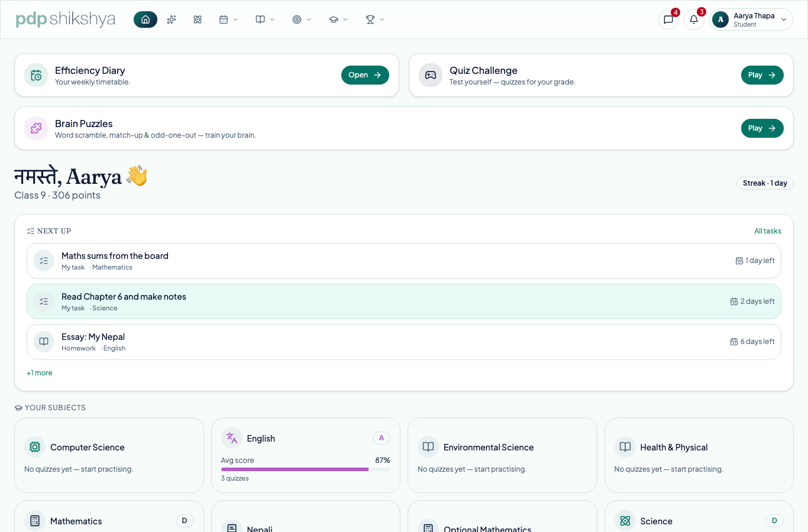
Task: Open the graduation cap menu in navbar
Action: pyautogui.click(x=338, y=20)
